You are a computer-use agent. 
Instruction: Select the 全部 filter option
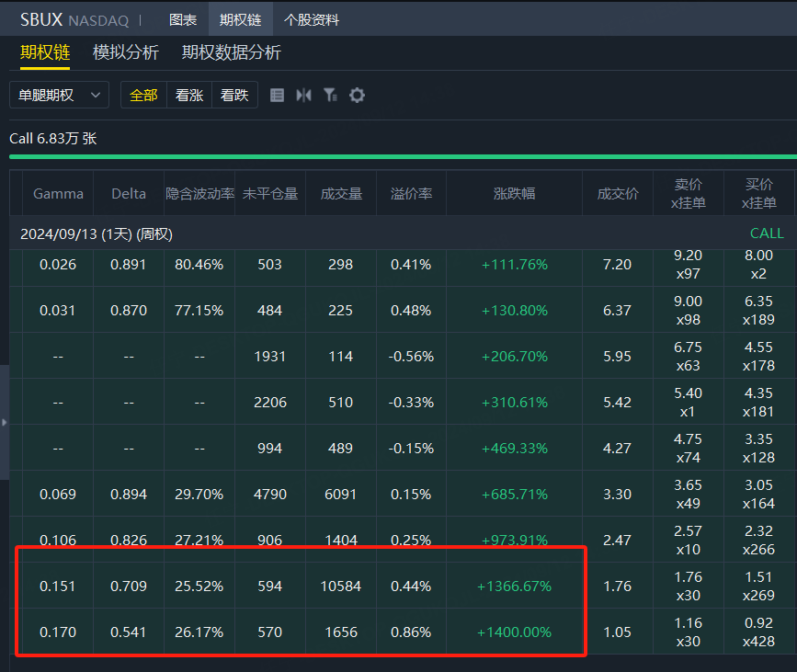tap(143, 95)
